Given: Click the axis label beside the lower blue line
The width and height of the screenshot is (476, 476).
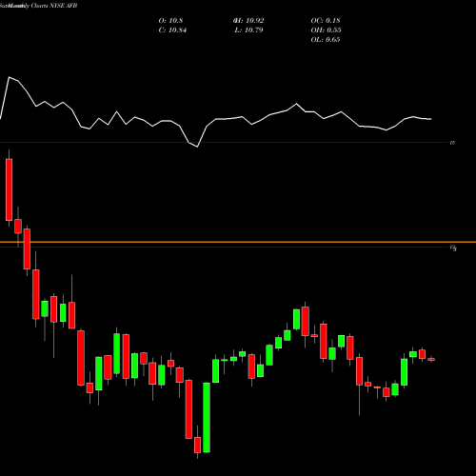Looking at the screenshot, I should click(454, 248).
